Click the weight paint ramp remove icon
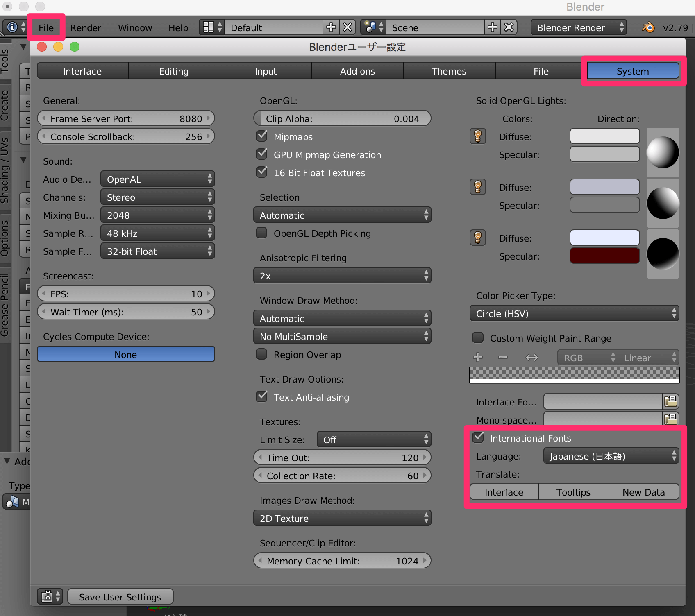695x616 pixels. point(503,357)
